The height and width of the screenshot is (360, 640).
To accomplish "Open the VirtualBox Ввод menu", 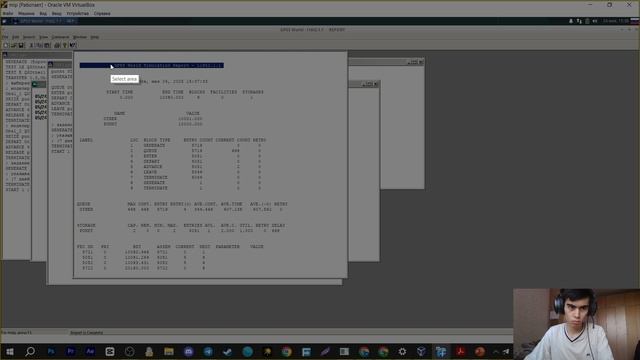I will pos(56,13).
